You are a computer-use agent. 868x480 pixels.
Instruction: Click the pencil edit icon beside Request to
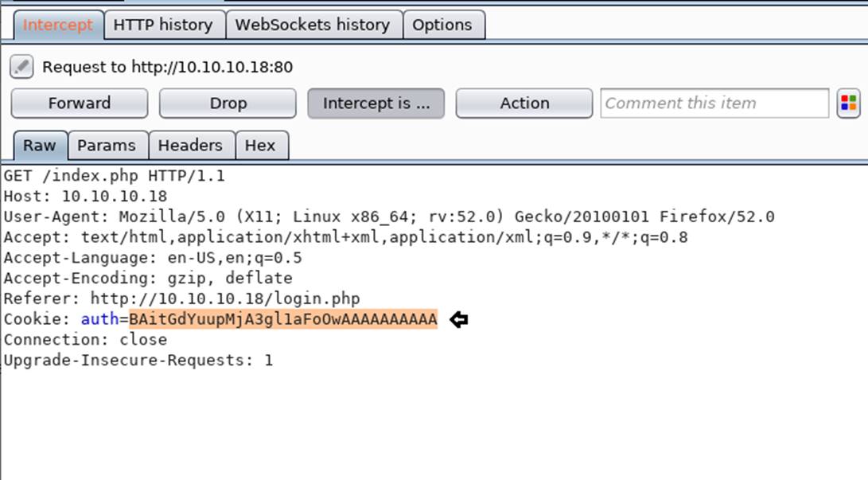point(21,67)
